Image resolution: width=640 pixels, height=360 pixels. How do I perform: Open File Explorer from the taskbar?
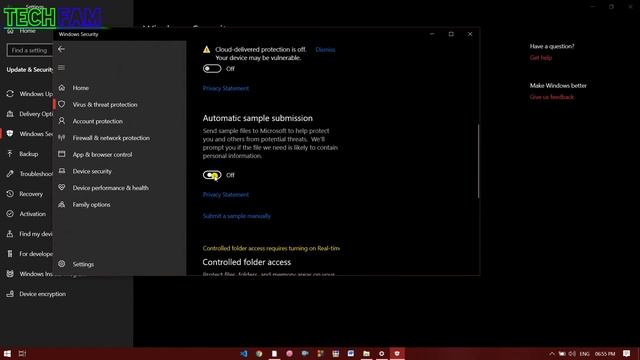pos(366,353)
